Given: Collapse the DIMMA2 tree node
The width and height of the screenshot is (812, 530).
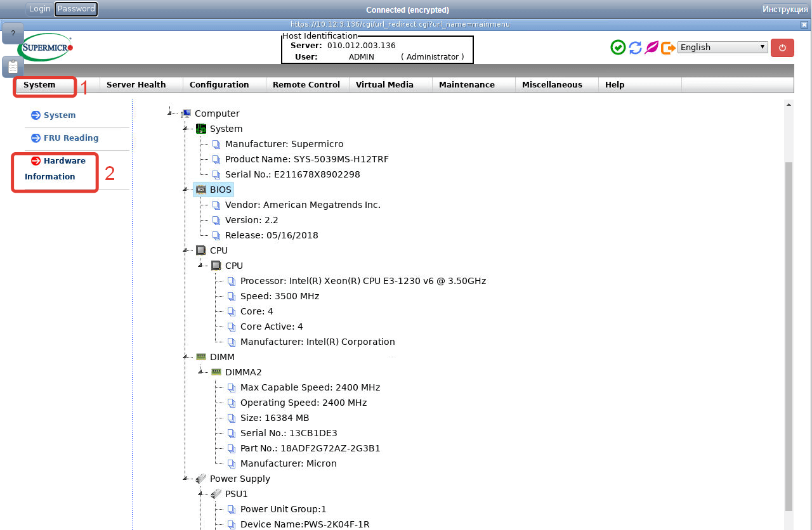Looking at the screenshot, I should point(201,373).
